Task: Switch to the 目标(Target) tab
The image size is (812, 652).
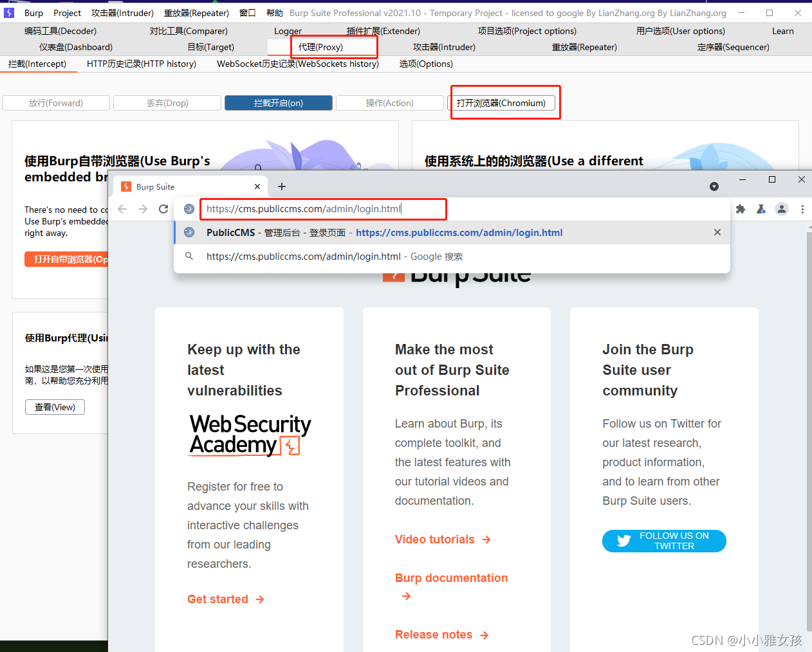Action: 211,47
